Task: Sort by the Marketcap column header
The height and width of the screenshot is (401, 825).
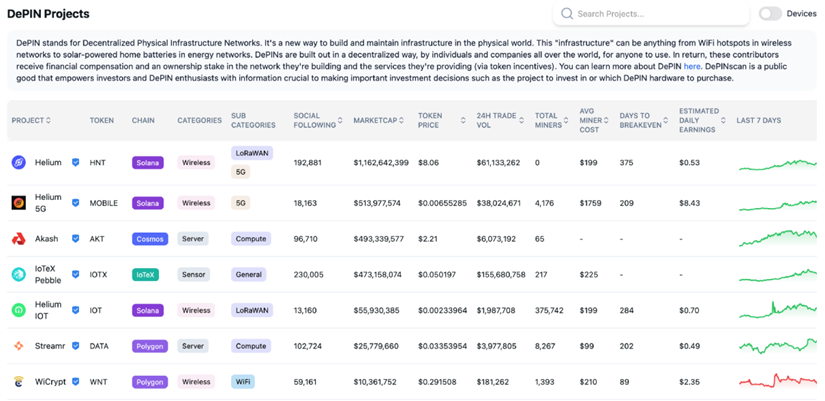Action: point(380,120)
